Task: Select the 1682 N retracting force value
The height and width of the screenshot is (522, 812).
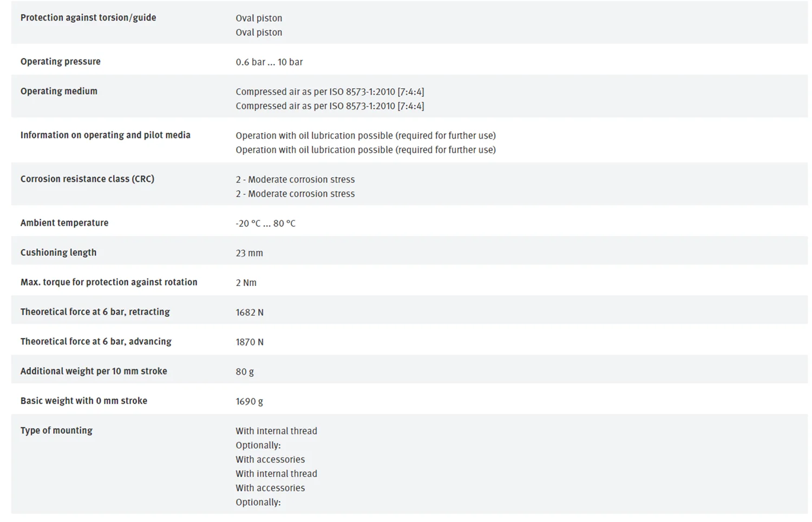Action: coord(250,312)
